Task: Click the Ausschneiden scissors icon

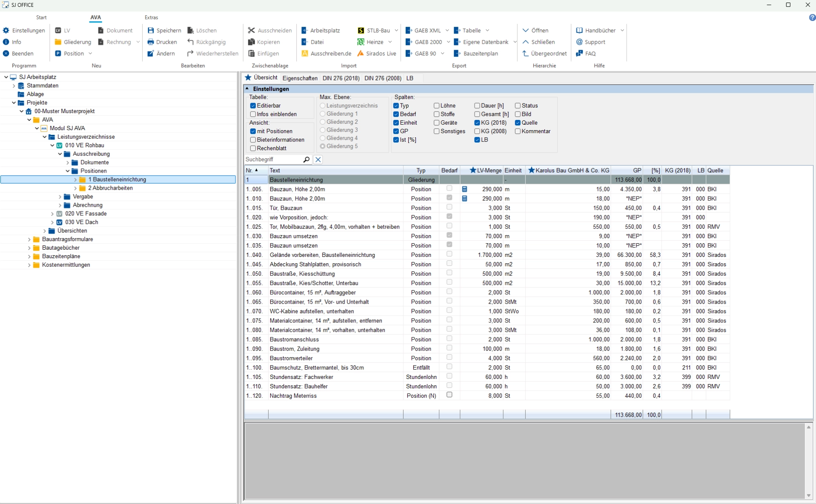Action: (252, 30)
